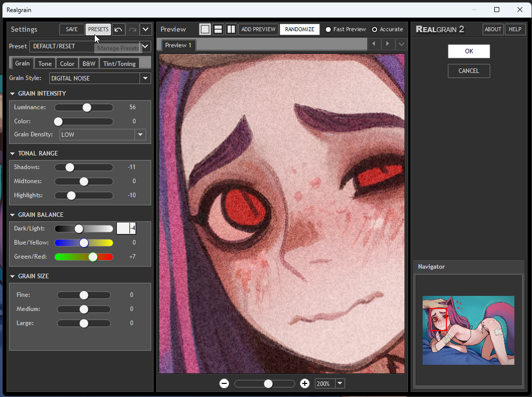Click the Highlights value -10
532x397 pixels.
point(131,195)
